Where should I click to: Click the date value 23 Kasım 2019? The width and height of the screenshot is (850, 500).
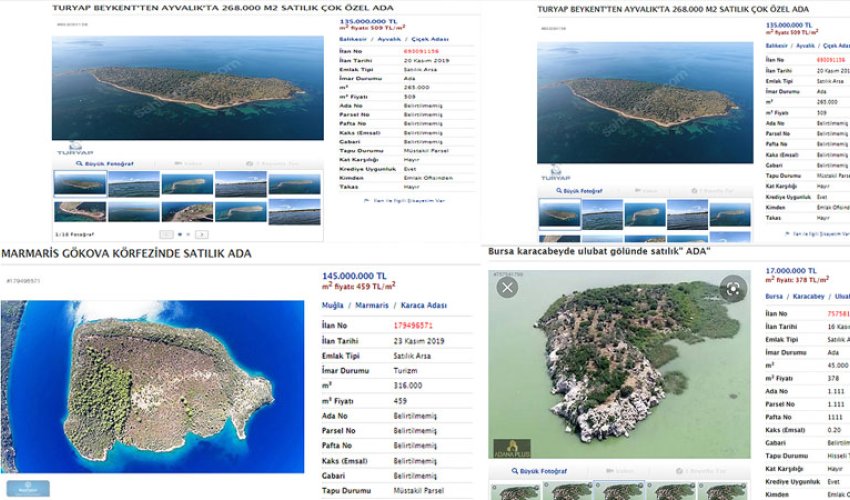(418, 341)
